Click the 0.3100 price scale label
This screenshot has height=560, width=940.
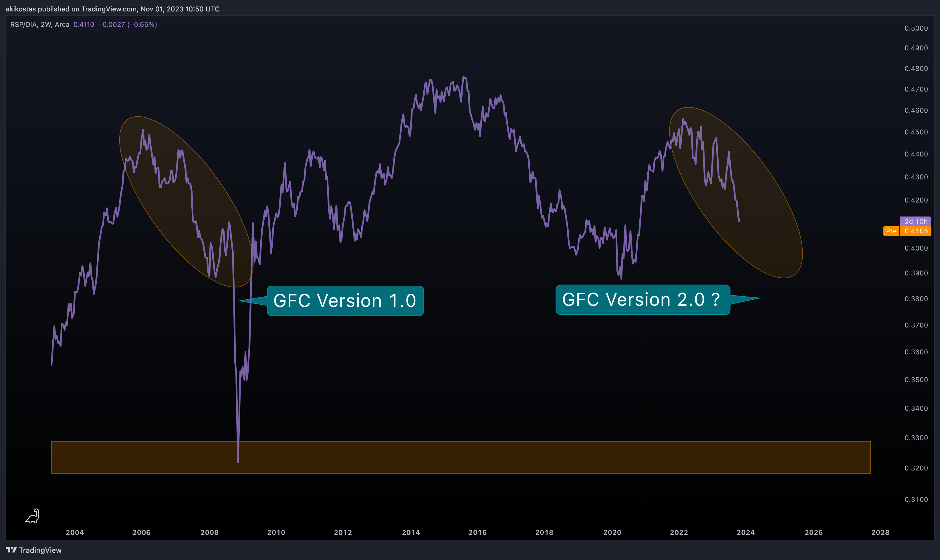coord(916,500)
